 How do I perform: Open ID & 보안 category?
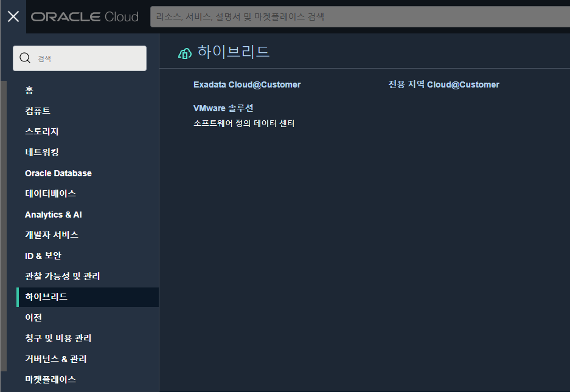(43, 256)
